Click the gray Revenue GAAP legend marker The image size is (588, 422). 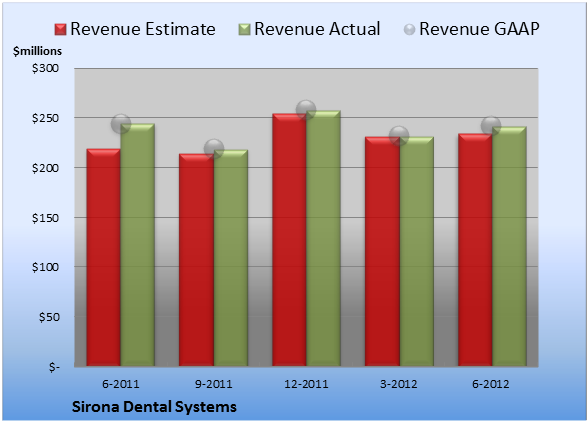point(410,30)
